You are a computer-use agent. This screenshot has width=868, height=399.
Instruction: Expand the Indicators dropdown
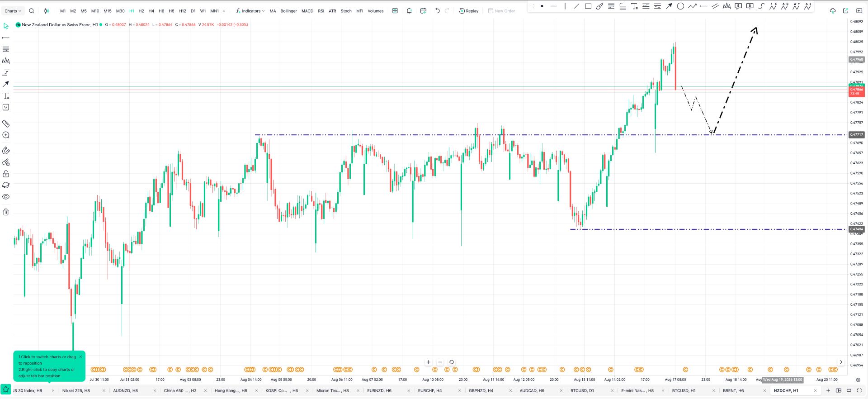pos(250,11)
